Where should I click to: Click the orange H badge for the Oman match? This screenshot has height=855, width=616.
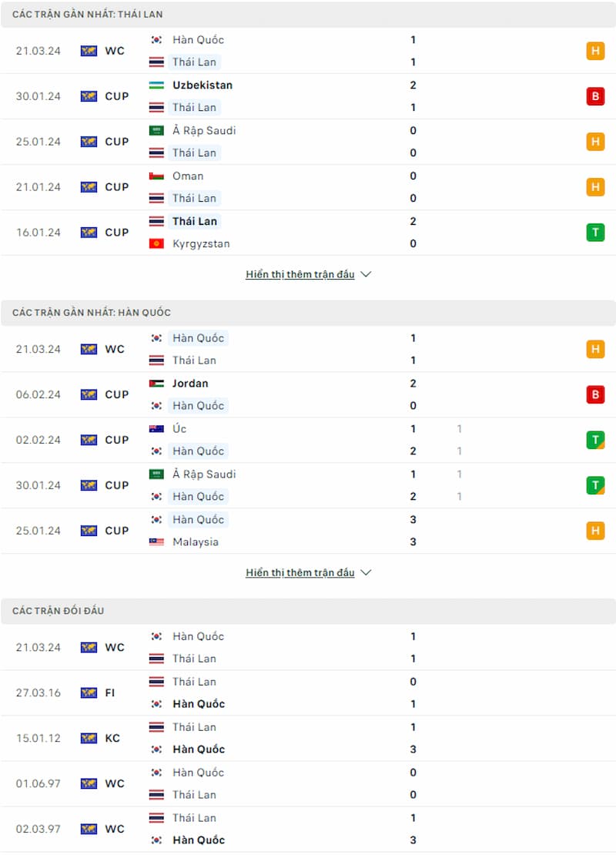pos(595,187)
